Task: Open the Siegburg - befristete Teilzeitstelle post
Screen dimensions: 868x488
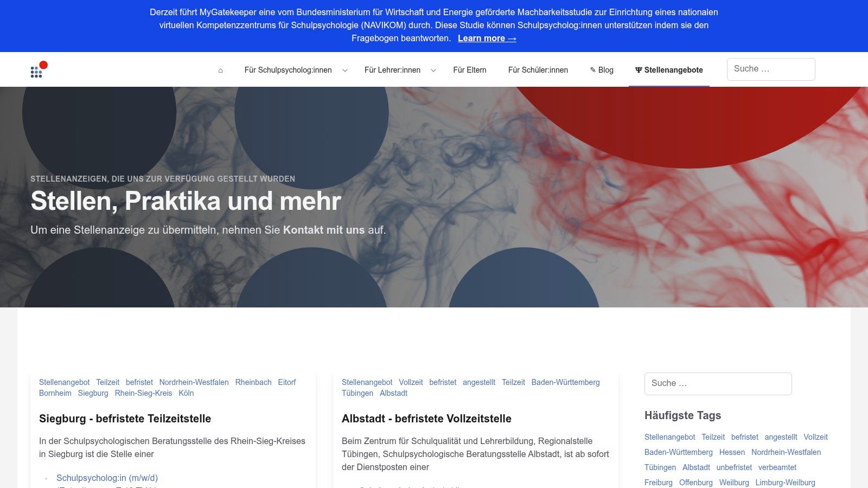Action: [125, 419]
